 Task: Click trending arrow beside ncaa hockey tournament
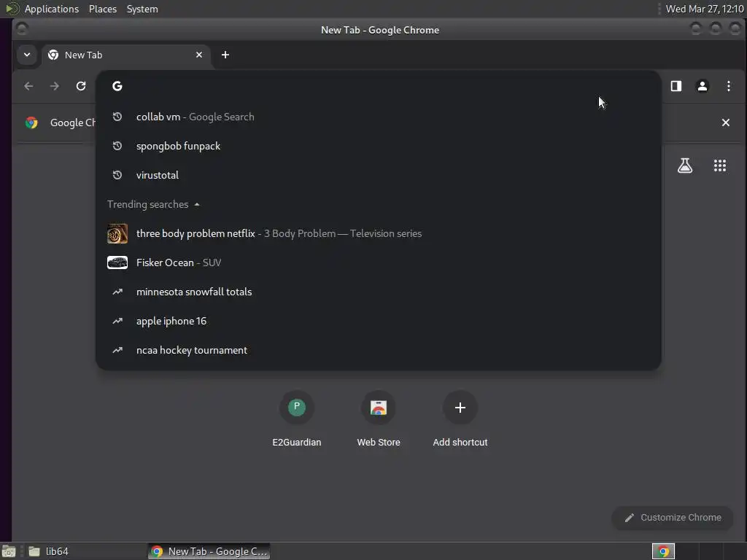[117, 350]
